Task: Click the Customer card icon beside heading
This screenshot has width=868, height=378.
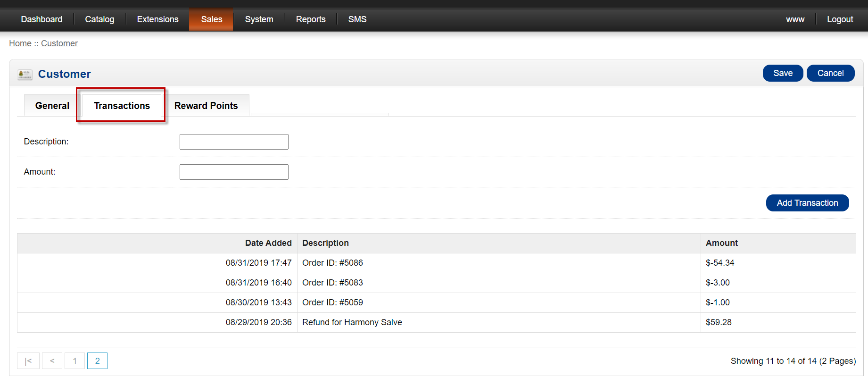Action: [25, 74]
